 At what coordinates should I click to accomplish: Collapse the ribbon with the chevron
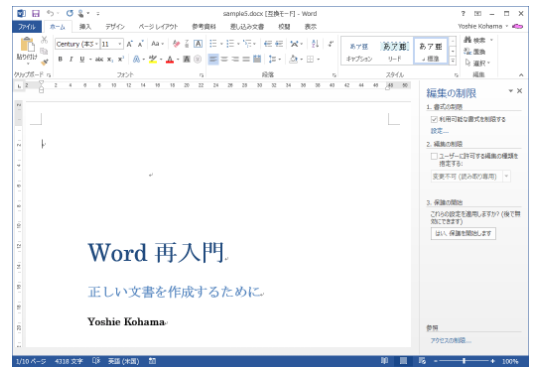point(521,75)
